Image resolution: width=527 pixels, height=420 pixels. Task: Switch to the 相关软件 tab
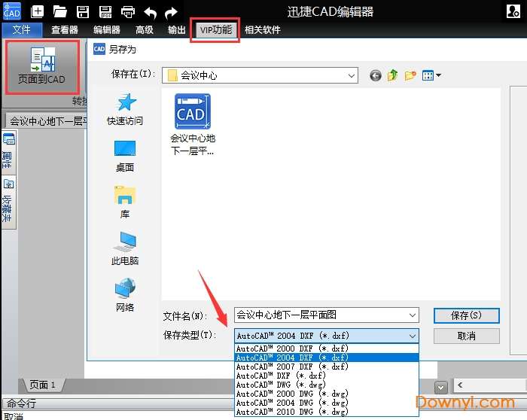(263, 30)
